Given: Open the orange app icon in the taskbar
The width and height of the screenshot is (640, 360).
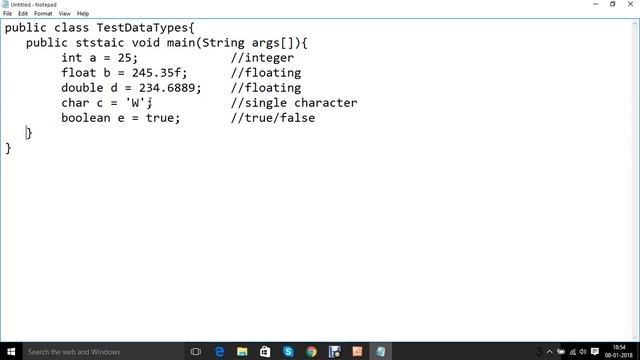Looking at the screenshot, I should tap(357, 351).
